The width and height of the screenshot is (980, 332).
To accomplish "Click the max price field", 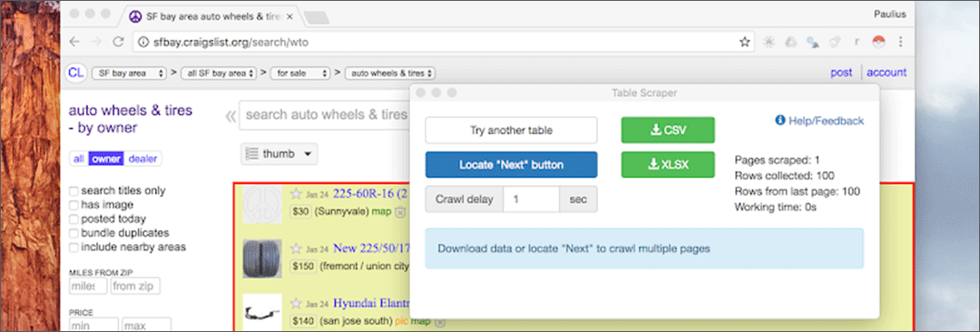I will pos(146,326).
